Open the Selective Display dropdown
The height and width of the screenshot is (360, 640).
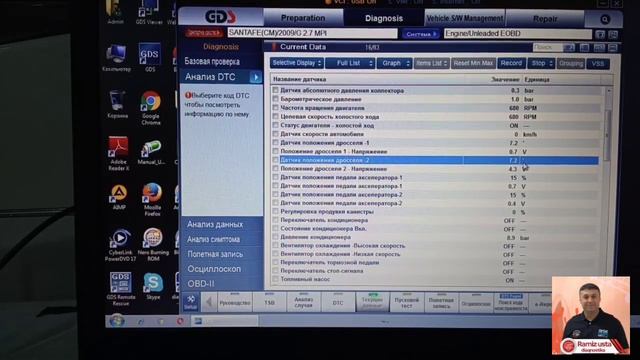(296, 63)
